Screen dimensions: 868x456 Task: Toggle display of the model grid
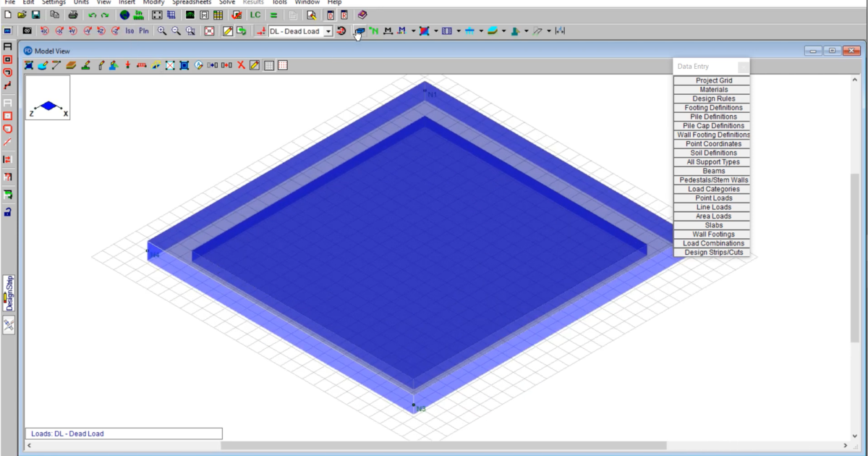268,64
